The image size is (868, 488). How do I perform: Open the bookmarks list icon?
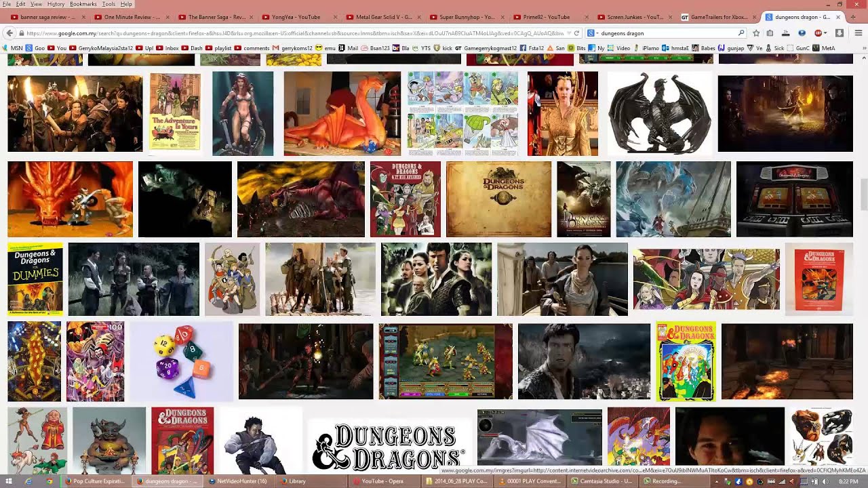click(770, 33)
